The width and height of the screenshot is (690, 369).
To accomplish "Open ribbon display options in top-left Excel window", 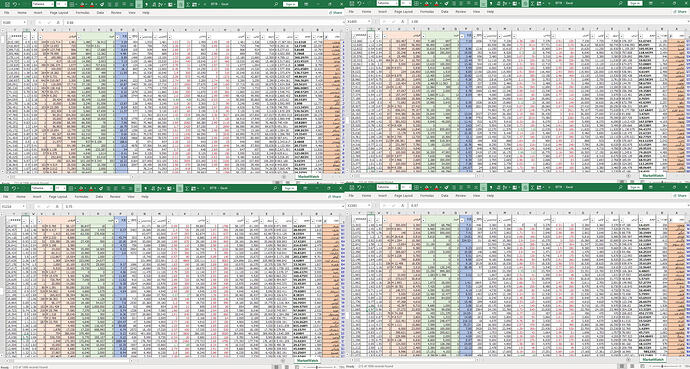I will pyautogui.click(x=306, y=4).
